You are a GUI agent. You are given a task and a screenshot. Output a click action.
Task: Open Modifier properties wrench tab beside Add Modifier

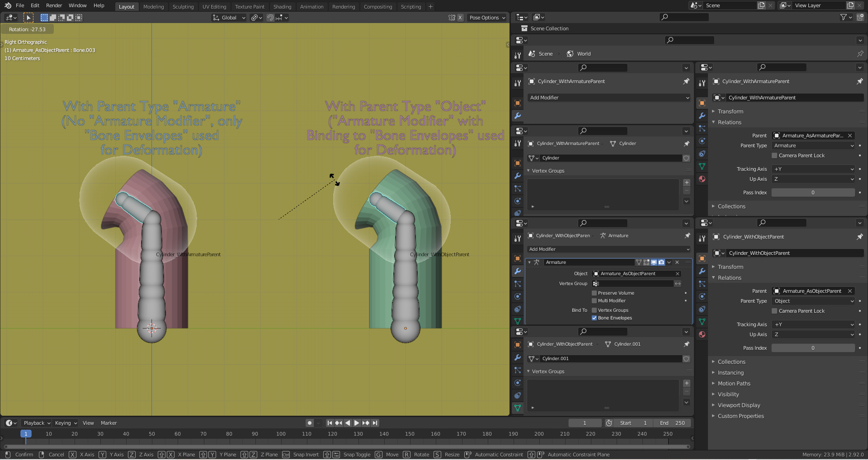point(518,116)
